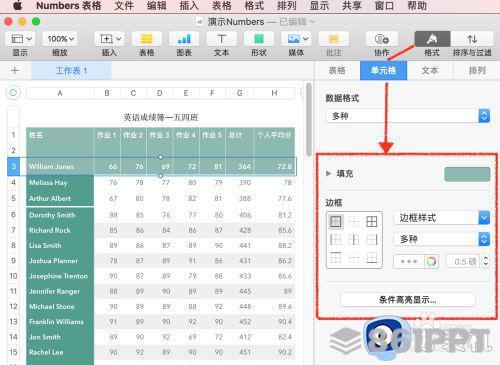Click the 插入 insert toolbar icon
Screen dimensions: 500x365
click(x=110, y=39)
